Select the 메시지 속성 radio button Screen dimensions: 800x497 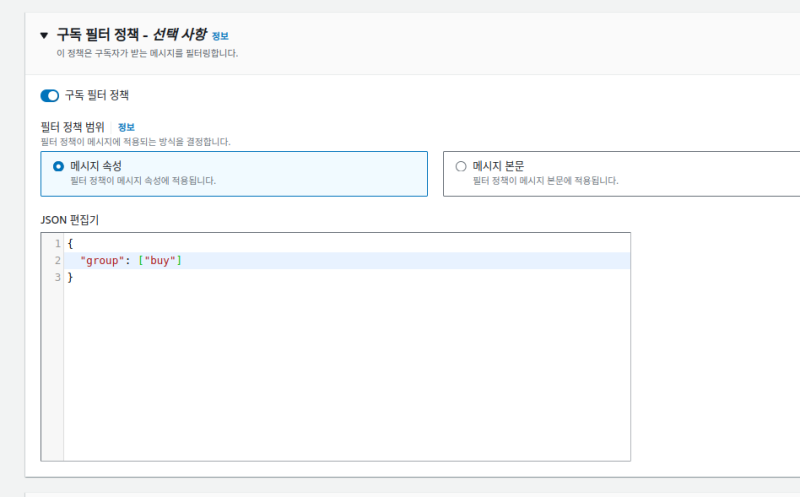click(58, 166)
